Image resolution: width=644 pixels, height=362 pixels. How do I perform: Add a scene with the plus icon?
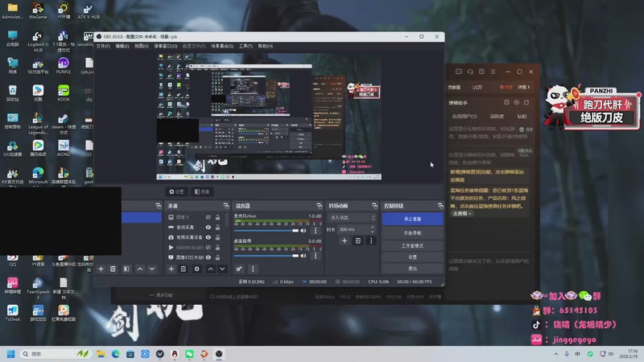point(101,269)
